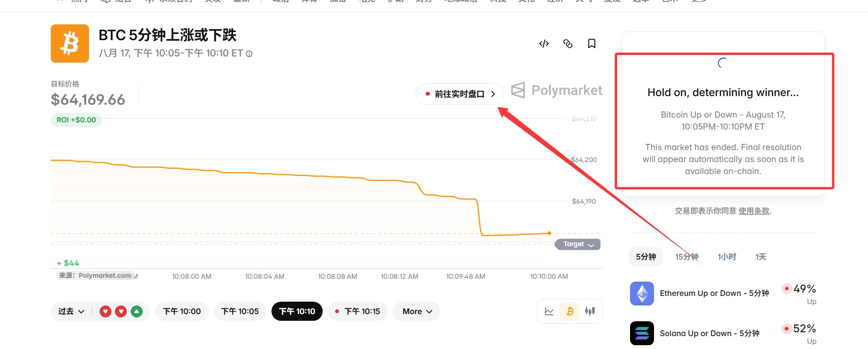Image resolution: width=868 pixels, height=349 pixels.
Task: Select the live 下午 10:15 slot
Action: (x=358, y=311)
